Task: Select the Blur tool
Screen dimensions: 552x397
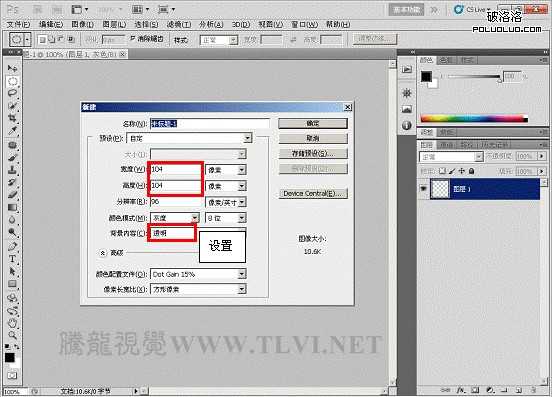Action: click(12, 220)
